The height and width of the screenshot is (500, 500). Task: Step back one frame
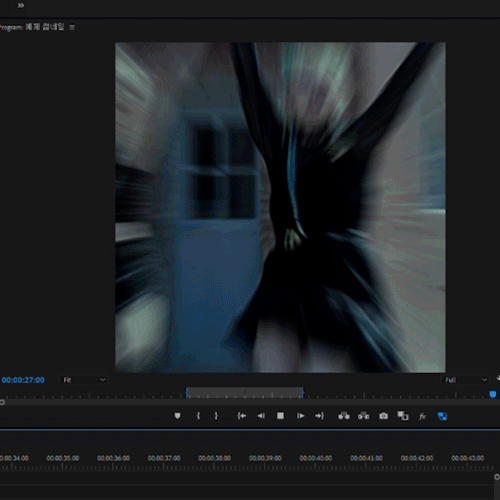pos(261,416)
